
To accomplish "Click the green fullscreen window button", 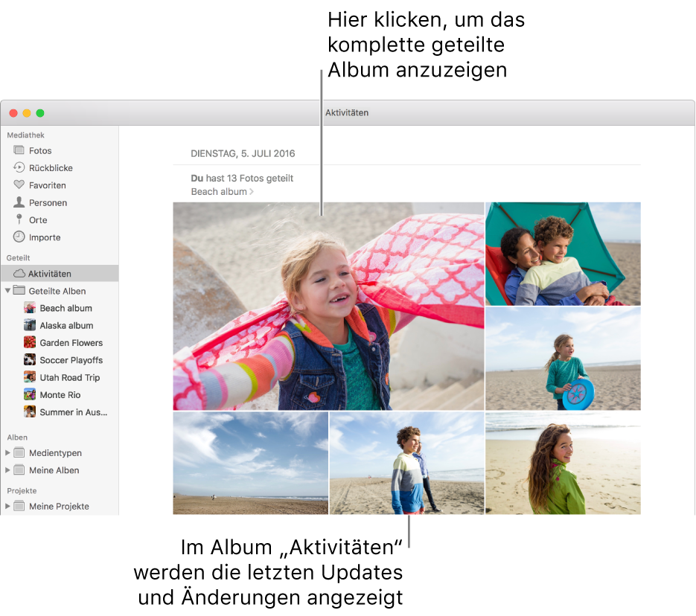I will click(x=40, y=113).
